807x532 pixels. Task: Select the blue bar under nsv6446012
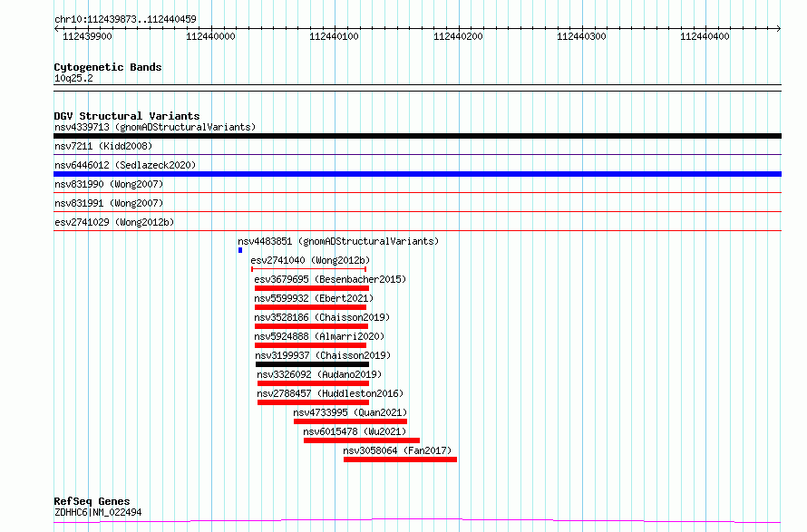coord(417,174)
